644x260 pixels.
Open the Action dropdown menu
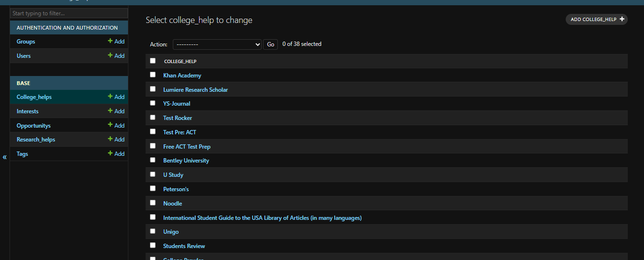click(x=217, y=44)
